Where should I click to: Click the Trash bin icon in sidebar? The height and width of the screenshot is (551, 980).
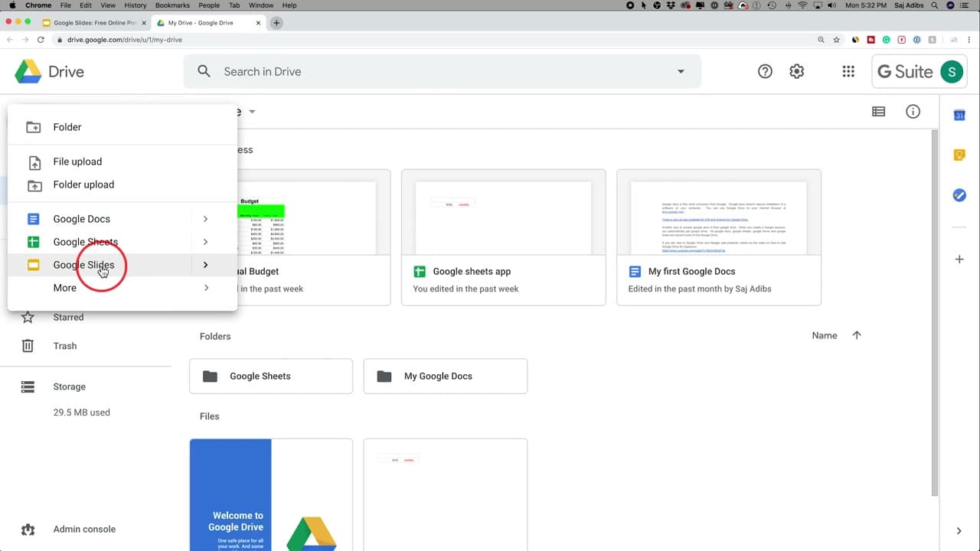tap(28, 346)
